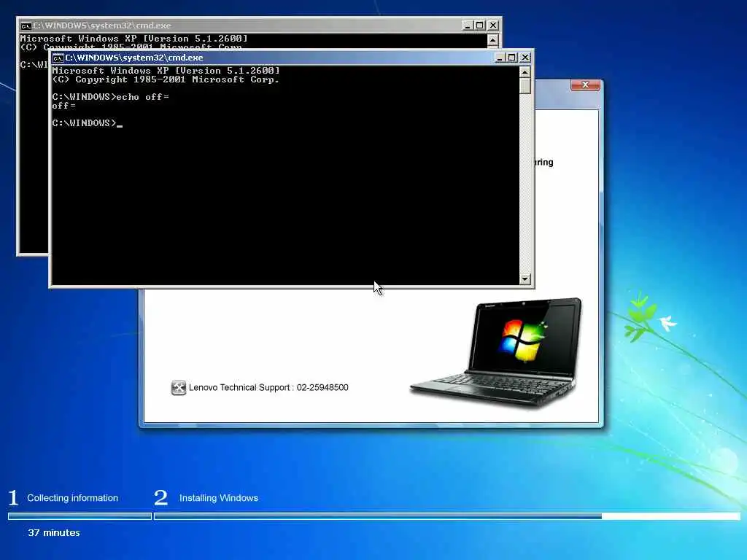This screenshot has width=747, height=560.
Task: Maximize the back cmd.exe window
Action: (480, 26)
